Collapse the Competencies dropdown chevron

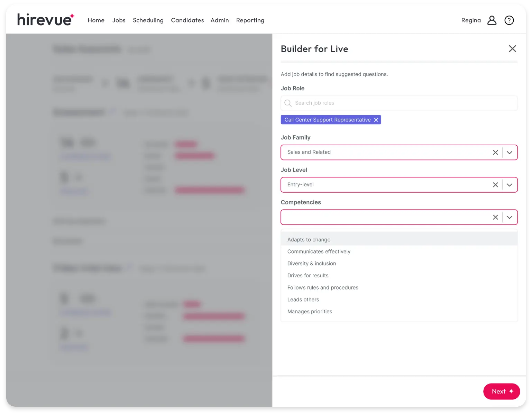509,217
